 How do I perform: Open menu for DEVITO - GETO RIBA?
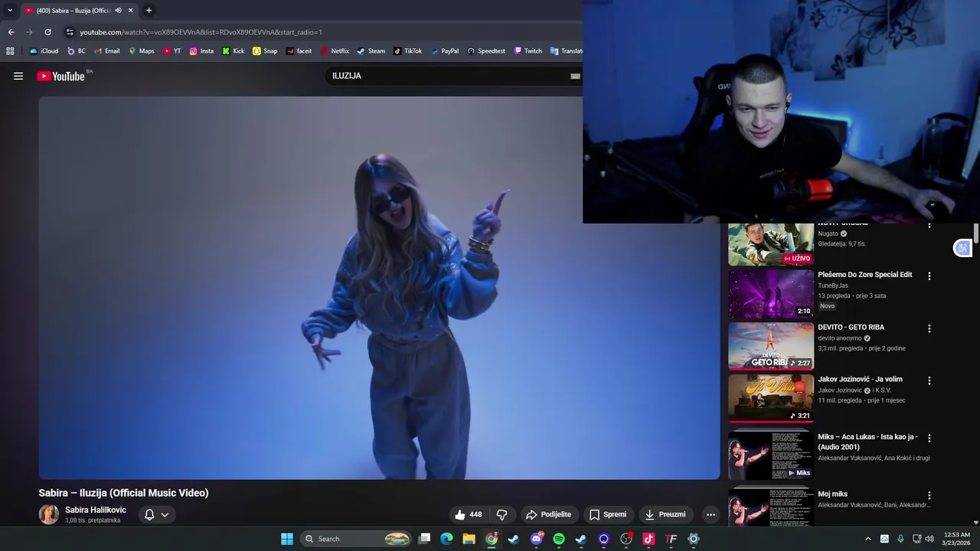point(929,328)
